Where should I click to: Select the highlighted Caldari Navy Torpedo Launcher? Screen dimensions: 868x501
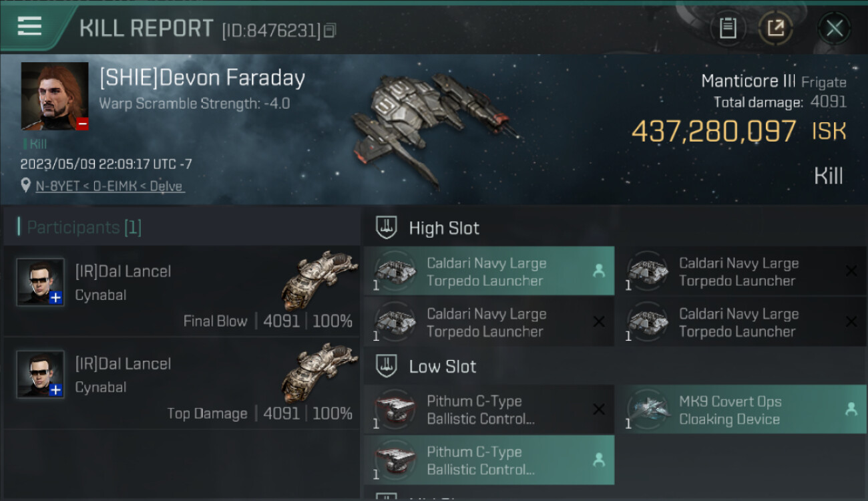click(x=489, y=271)
